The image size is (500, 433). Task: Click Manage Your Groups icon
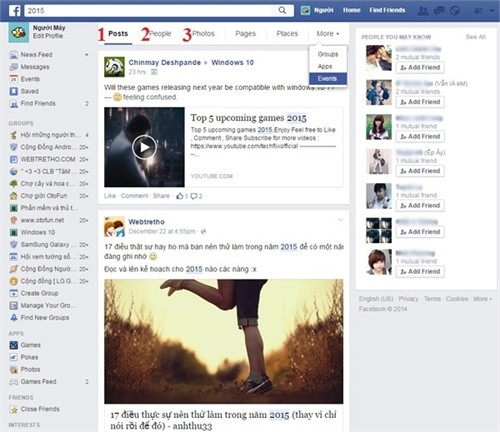click(x=13, y=306)
